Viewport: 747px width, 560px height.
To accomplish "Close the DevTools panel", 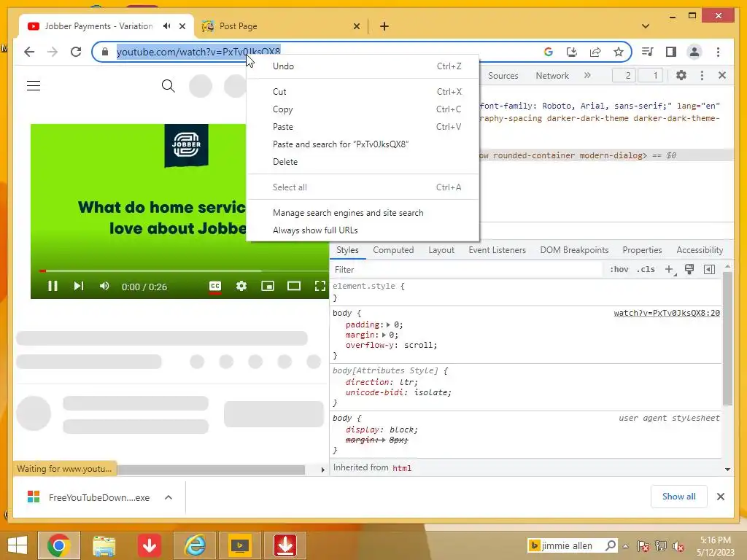I will click(x=722, y=75).
